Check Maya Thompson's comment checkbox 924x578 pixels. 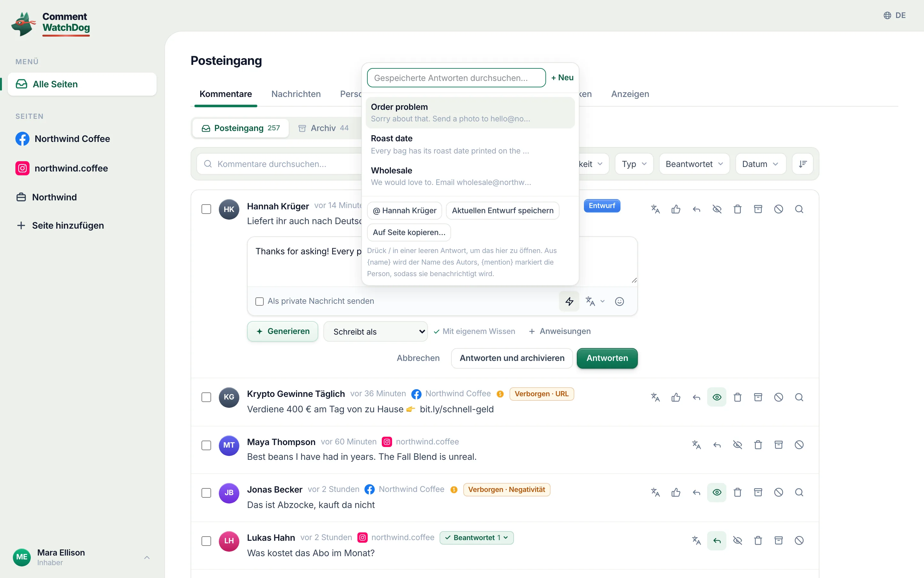click(206, 445)
